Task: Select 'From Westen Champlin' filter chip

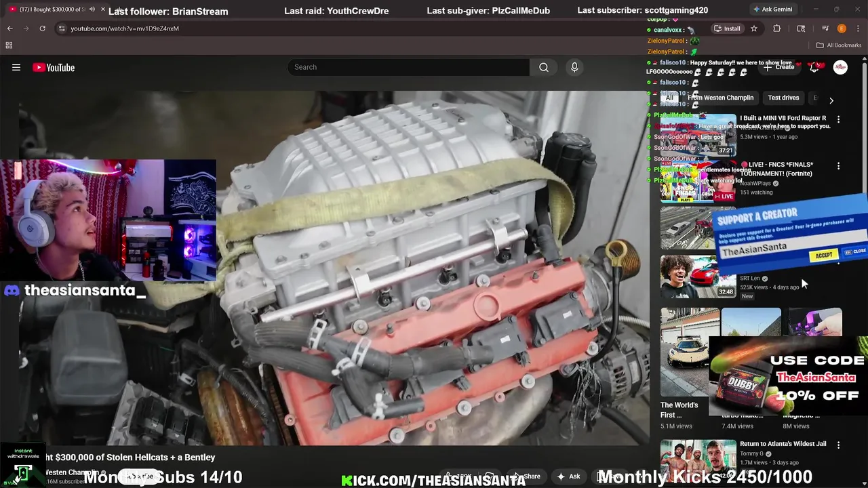Action: (x=720, y=98)
